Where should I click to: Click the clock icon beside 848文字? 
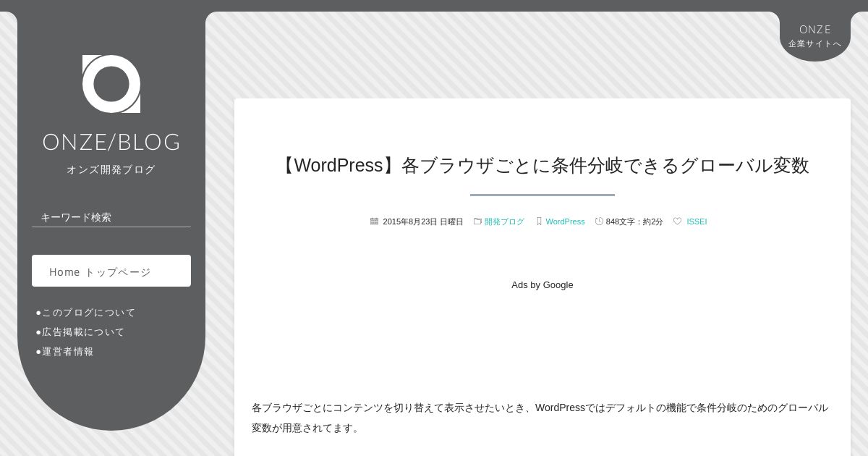(x=599, y=221)
